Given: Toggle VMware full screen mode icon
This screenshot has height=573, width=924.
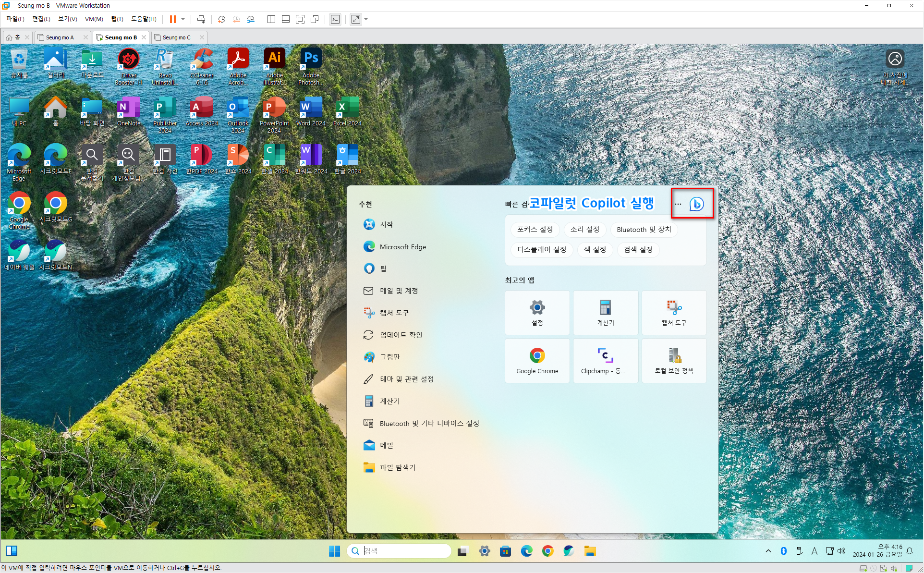Looking at the screenshot, I should click(x=300, y=19).
